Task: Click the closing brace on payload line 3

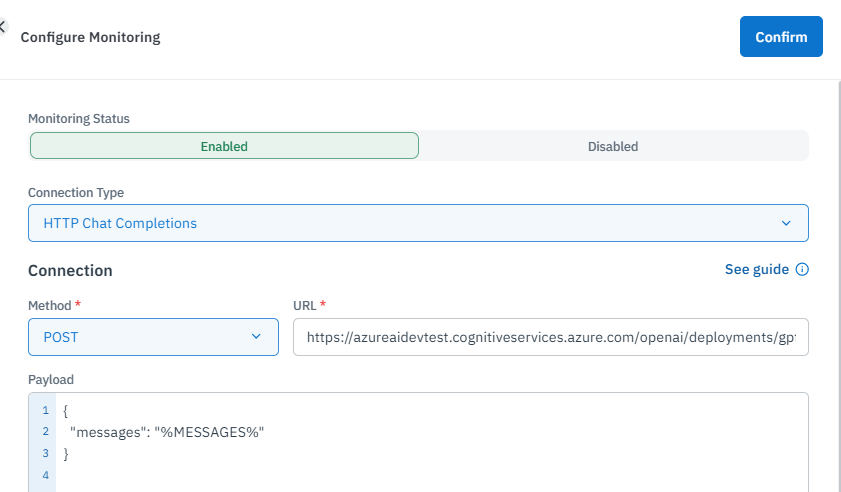Action: [66, 454]
